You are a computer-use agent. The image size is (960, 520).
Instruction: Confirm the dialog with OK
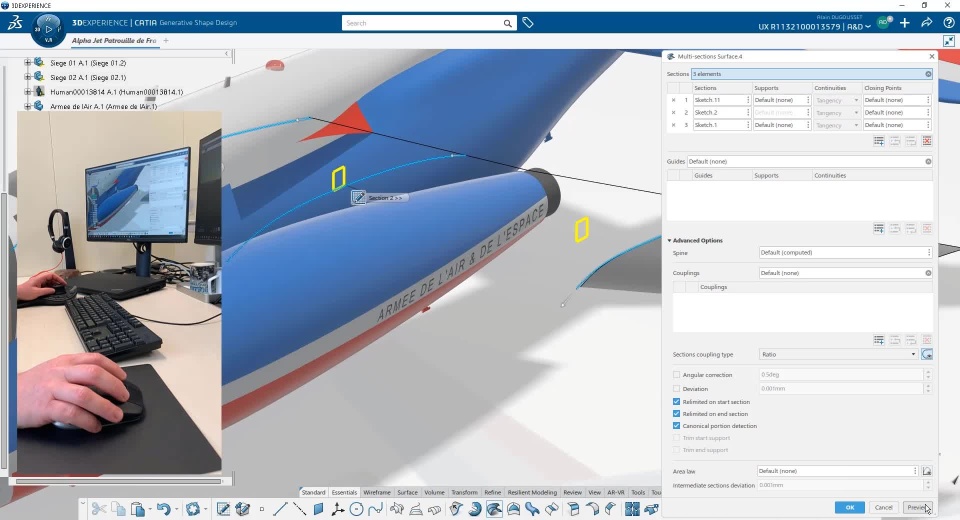[x=850, y=507]
